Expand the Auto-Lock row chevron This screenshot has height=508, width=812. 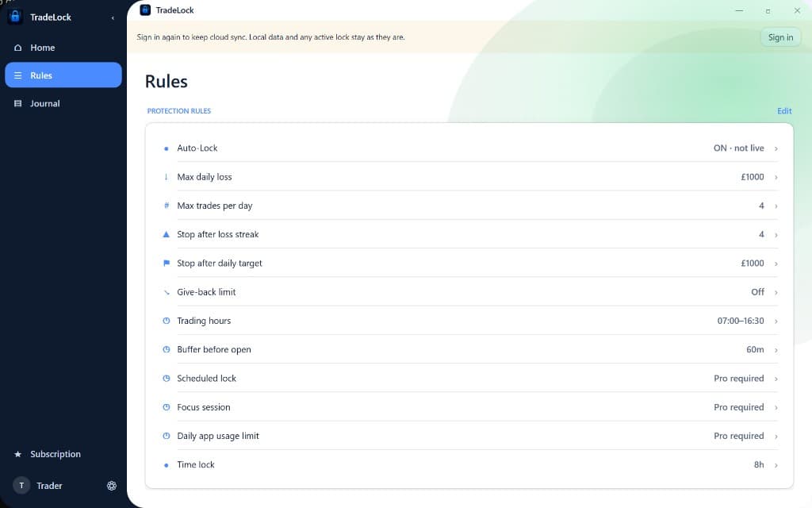[776, 148]
